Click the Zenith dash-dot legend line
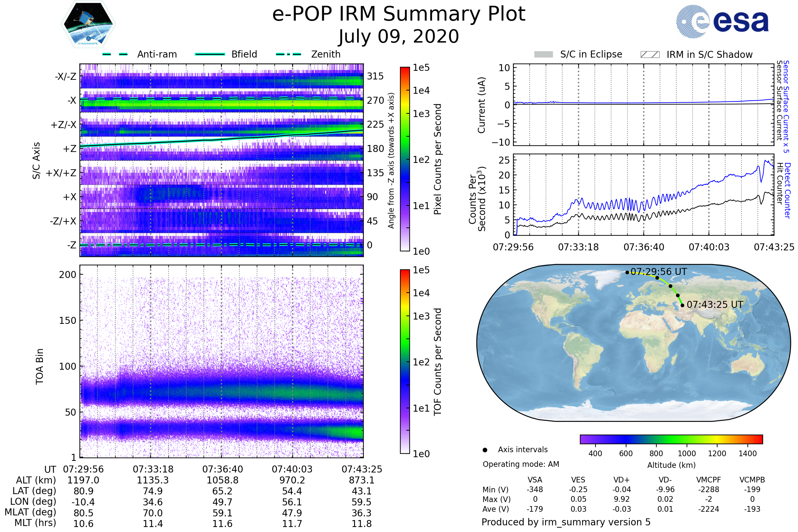The width and height of the screenshot is (798, 532). tap(288, 54)
